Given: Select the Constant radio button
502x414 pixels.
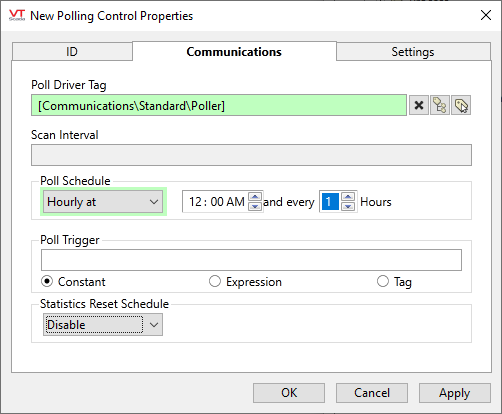Looking at the screenshot, I should (x=47, y=282).
